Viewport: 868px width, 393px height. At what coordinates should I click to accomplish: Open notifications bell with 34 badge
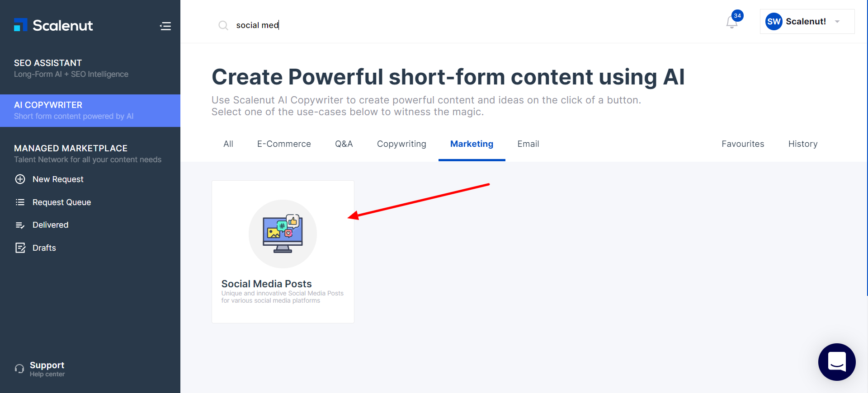pyautogui.click(x=732, y=22)
